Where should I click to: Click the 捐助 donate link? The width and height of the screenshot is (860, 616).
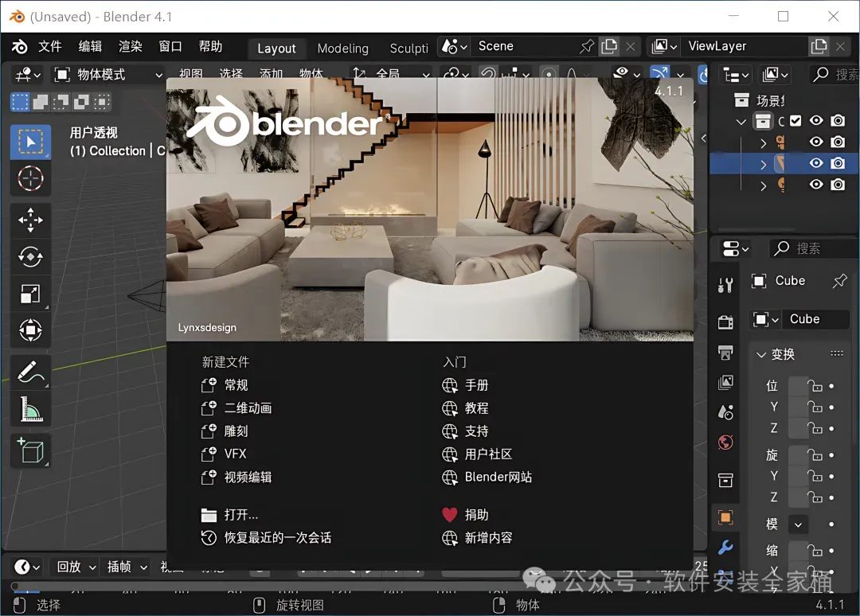coord(465,515)
